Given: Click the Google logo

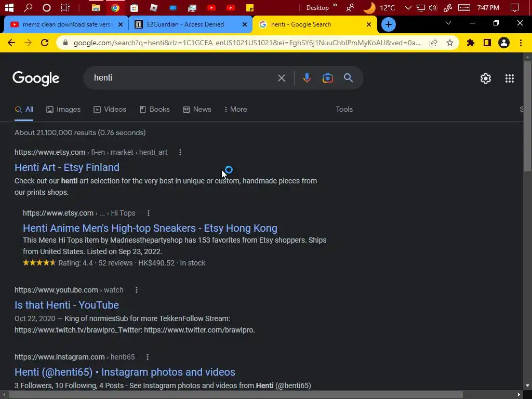Looking at the screenshot, I should (x=36, y=78).
